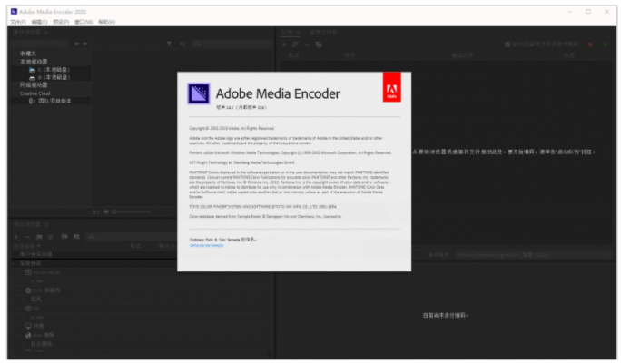The height and width of the screenshot is (364, 621).
Task: Open the 编辑(E) menu
Action: tap(40, 22)
